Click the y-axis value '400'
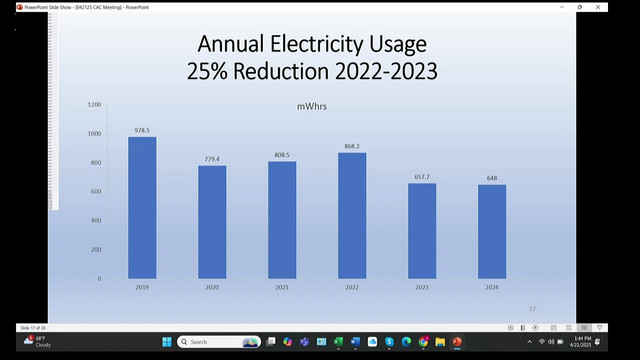Screen dimensions: 640x360 click(96, 221)
